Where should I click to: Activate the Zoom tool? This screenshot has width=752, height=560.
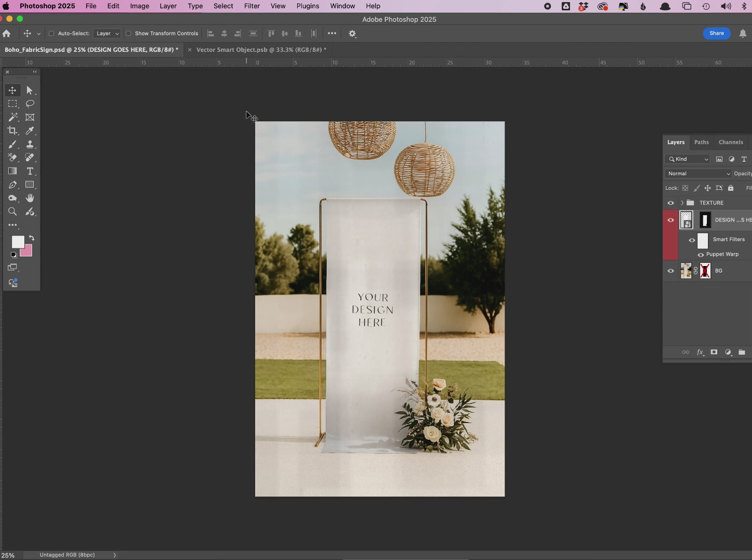point(12,212)
